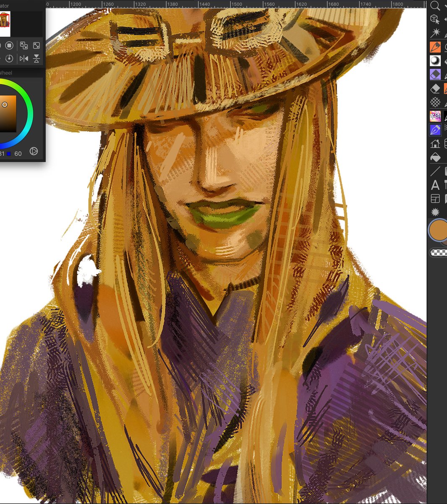Click Navigator overlapping squares arrows icon
Screen dimensions: 447x504
point(24,45)
